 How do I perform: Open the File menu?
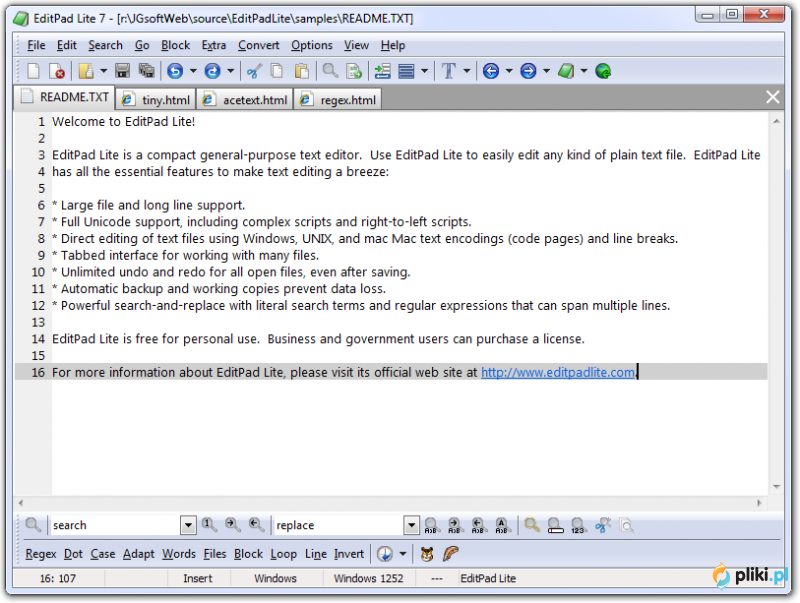click(x=36, y=45)
